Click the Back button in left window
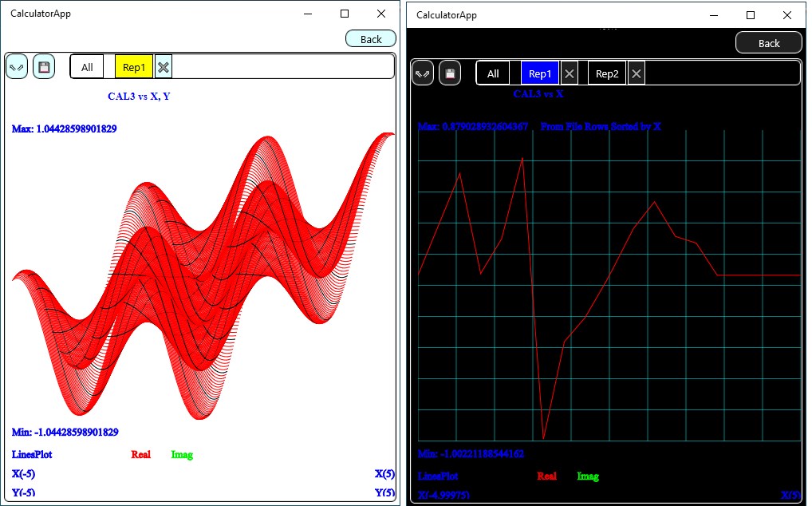812x506 pixels. 371,39
